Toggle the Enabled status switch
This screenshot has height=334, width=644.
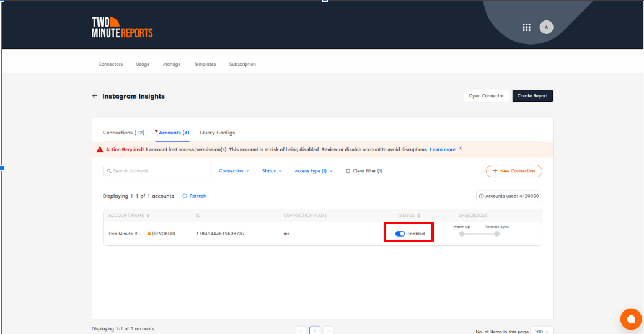pos(400,234)
